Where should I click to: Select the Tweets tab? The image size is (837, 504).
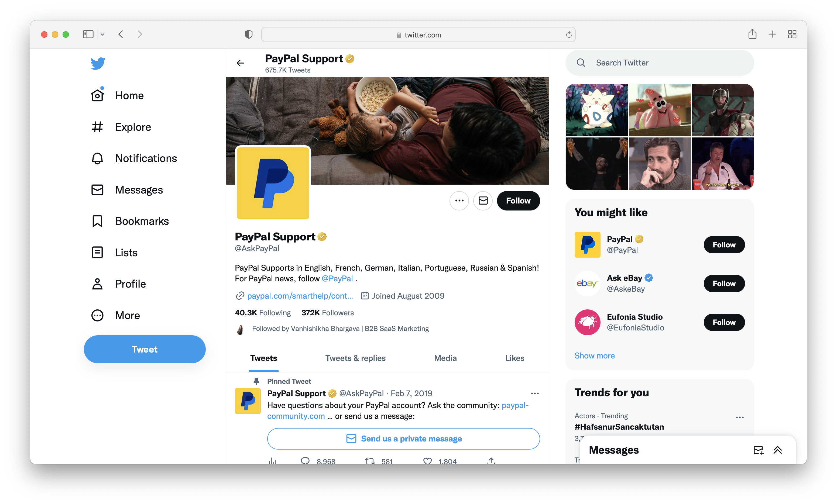click(263, 358)
